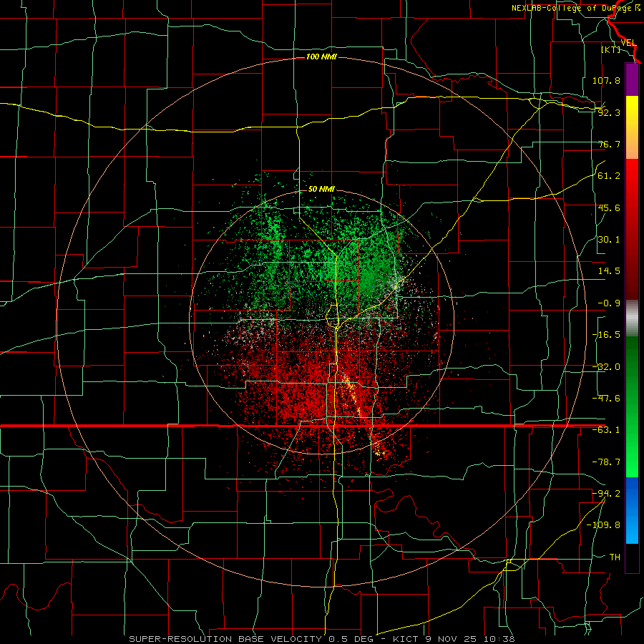Click the 30.1 scale value

(x=609, y=240)
